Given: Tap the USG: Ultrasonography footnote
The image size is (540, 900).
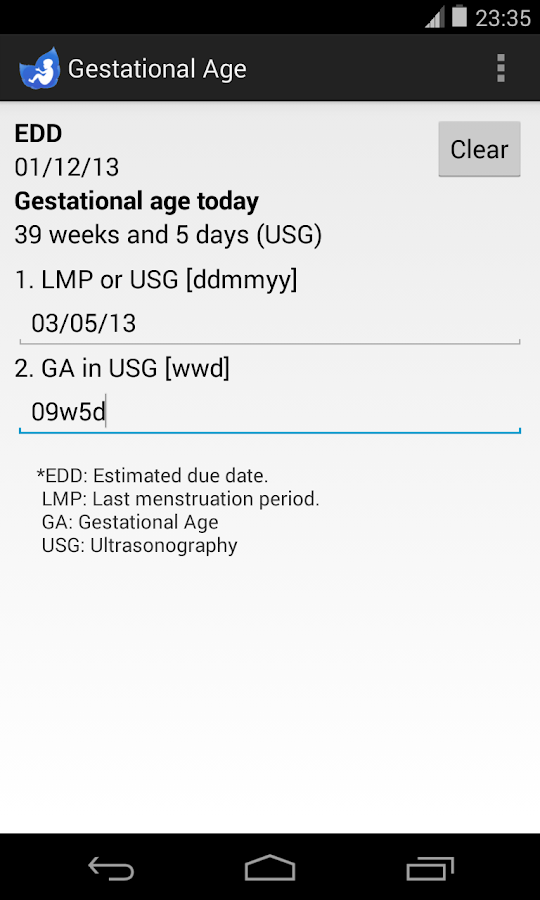Looking at the screenshot, I should [139, 545].
